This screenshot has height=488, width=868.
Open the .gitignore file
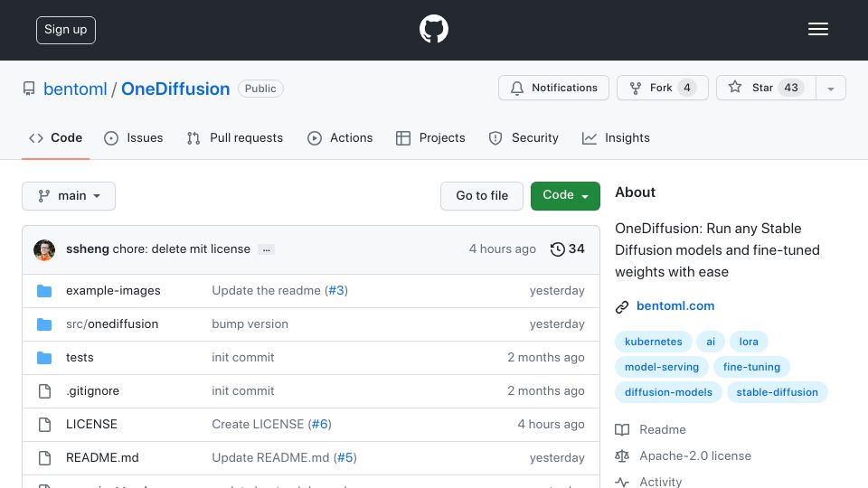pyautogui.click(x=92, y=390)
